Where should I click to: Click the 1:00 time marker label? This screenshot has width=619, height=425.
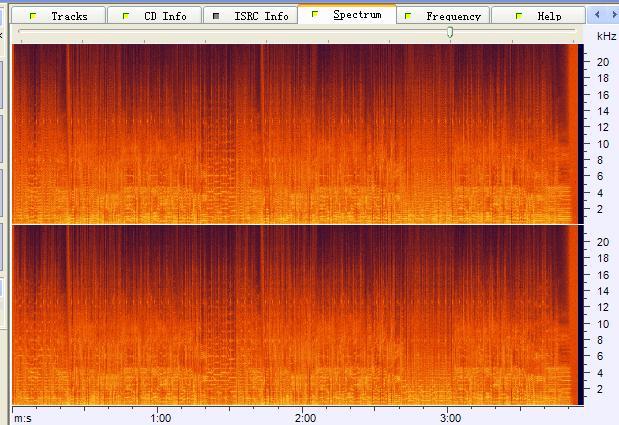click(x=161, y=418)
